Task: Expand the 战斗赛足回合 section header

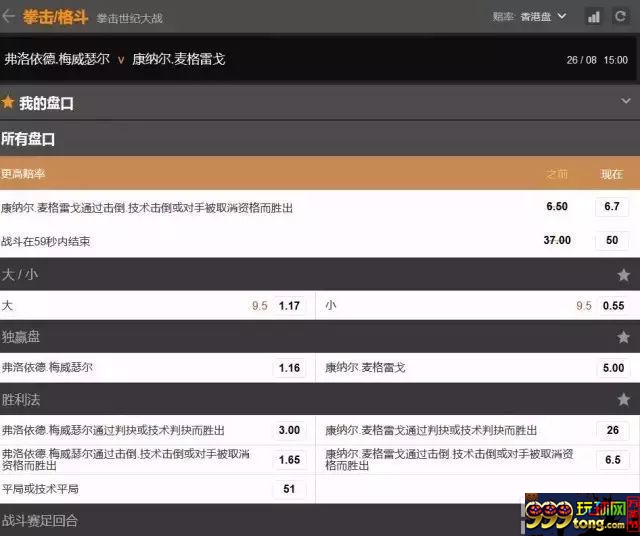Action: tap(261, 520)
